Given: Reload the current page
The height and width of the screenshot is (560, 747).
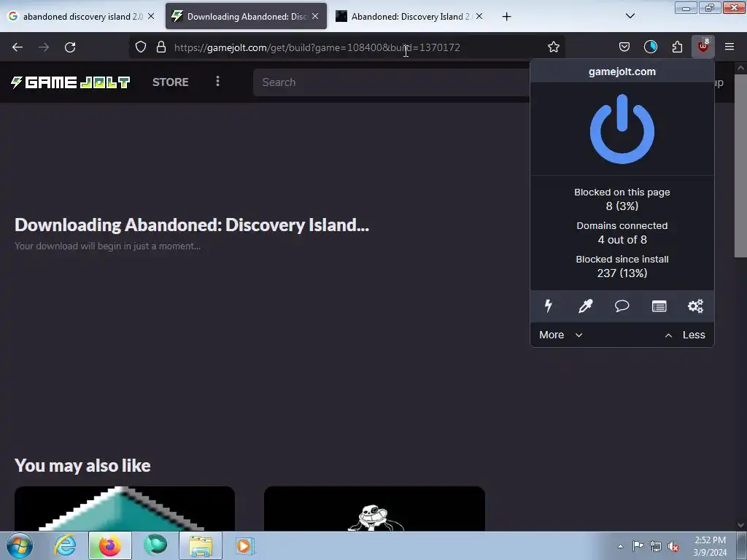Looking at the screenshot, I should [70, 47].
